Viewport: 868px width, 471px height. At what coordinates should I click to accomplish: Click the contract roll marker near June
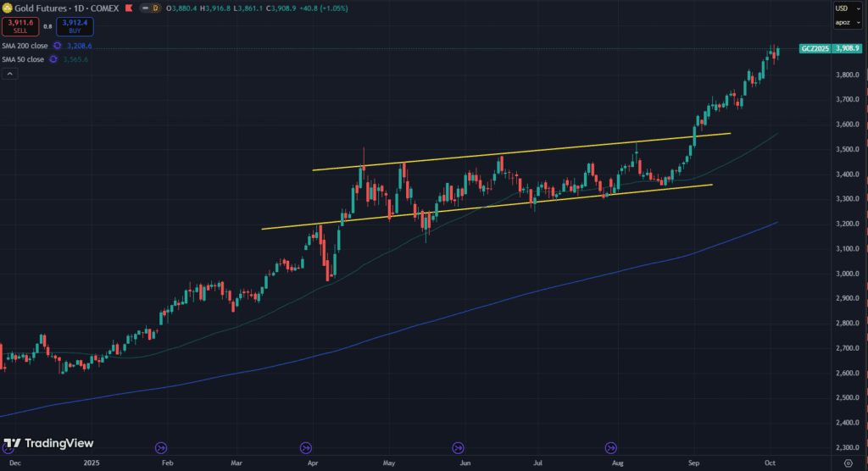pos(458,447)
